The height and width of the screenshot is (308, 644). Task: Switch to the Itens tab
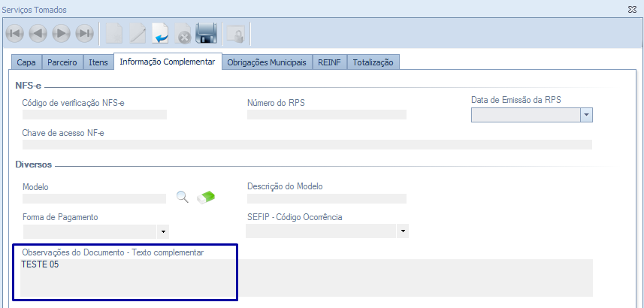[98, 62]
